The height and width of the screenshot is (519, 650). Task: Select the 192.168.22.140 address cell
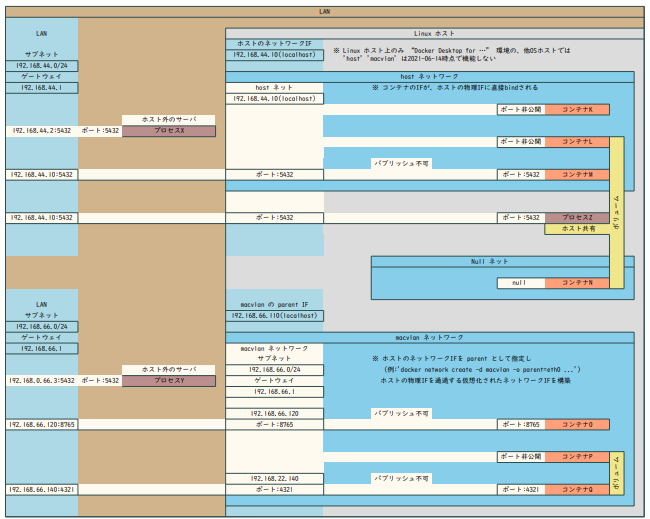tap(275, 478)
